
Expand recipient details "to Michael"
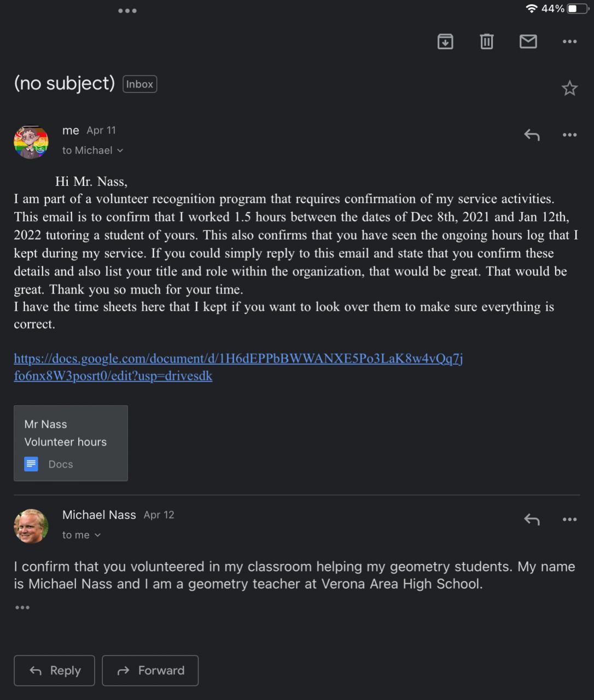pos(92,150)
